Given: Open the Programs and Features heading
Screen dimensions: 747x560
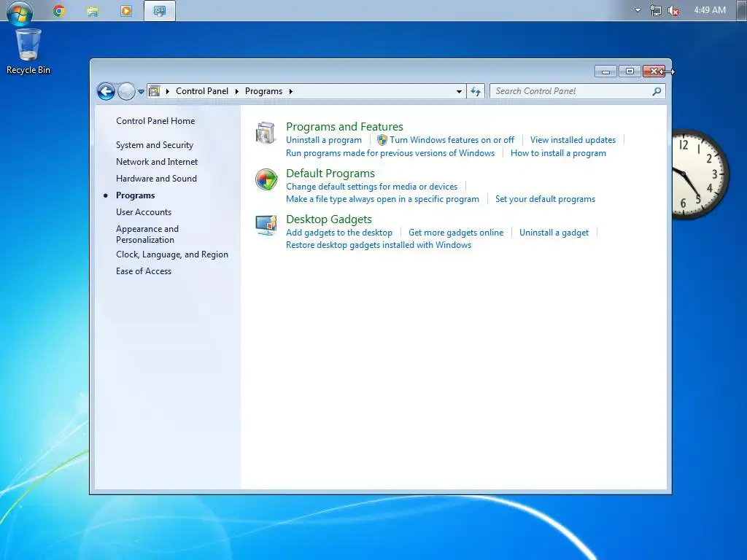Looking at the screenshot, I should [x=344, y=127].
